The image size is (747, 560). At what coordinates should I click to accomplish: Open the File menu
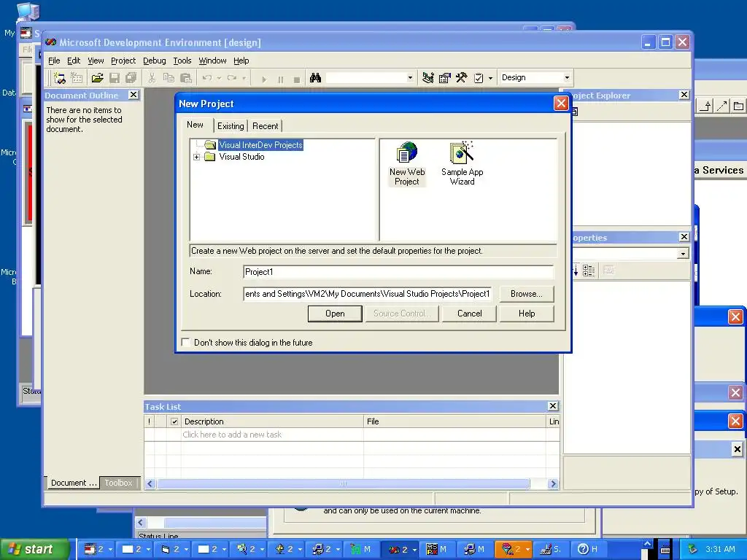(54, 61)
